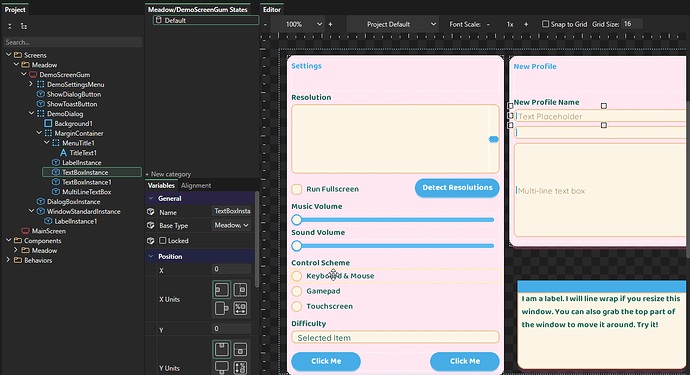Screen dimensions: 690x375
Task: Enable the Snap to Grid checkbox
Action: 545,24
